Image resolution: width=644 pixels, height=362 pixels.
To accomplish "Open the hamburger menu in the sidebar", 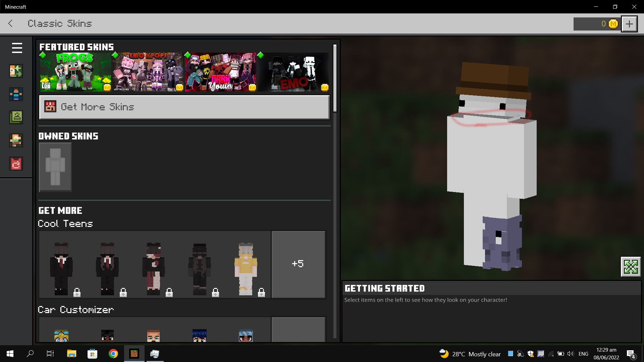I will click(x=17, y=48).
